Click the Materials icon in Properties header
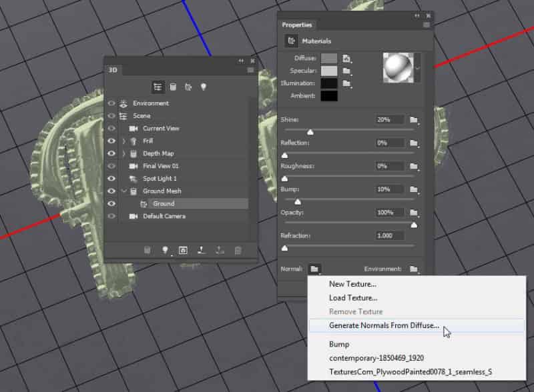Screen dimensions: 534x392 click(x=291, y=41)
